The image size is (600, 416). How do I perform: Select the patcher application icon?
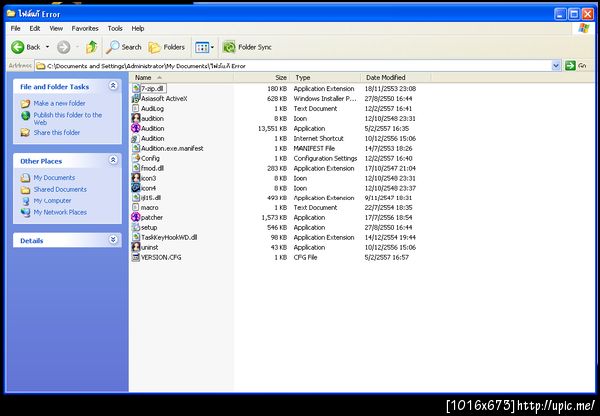click(x=136, y=217)
